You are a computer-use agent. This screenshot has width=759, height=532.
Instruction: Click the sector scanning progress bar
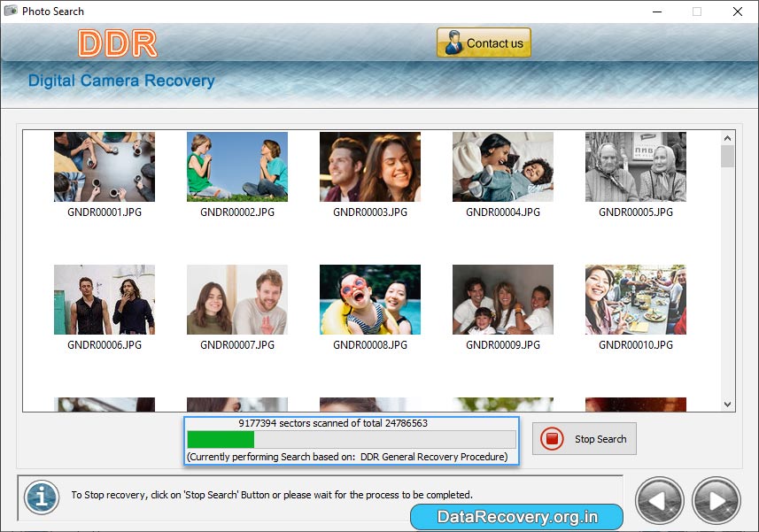click(x=351, y=437)
